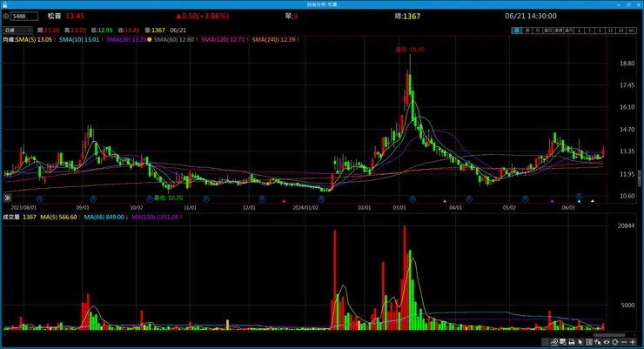Select the 60-minute interval button

[631, 30]
